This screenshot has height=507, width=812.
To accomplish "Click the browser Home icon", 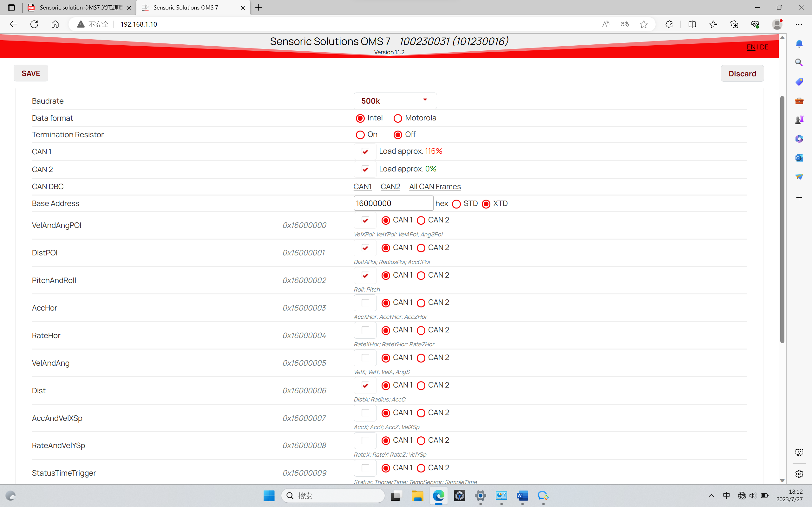I will click(x=55, y=24).
